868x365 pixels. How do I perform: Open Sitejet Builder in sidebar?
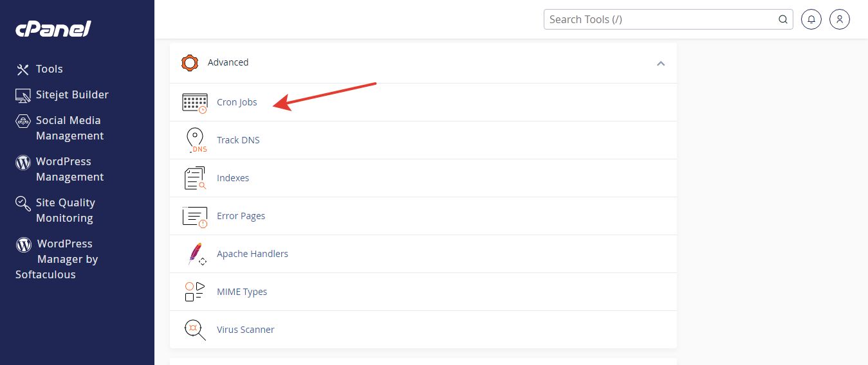tap(72, 94)
